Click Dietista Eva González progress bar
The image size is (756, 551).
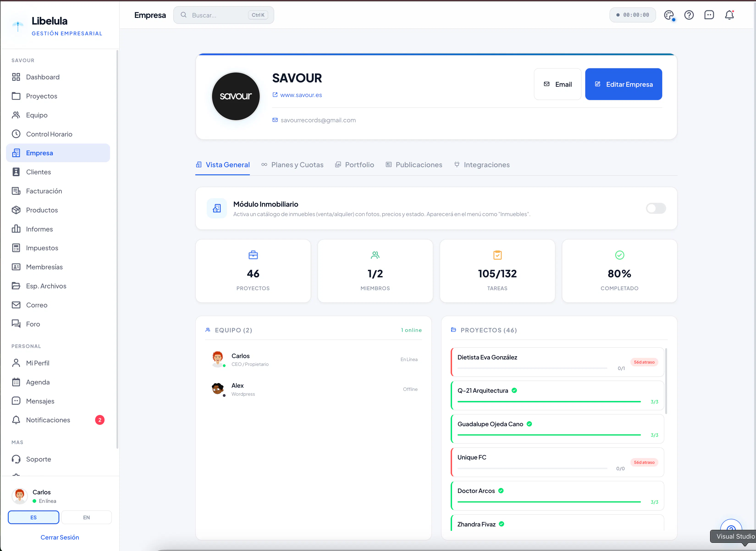532,368
